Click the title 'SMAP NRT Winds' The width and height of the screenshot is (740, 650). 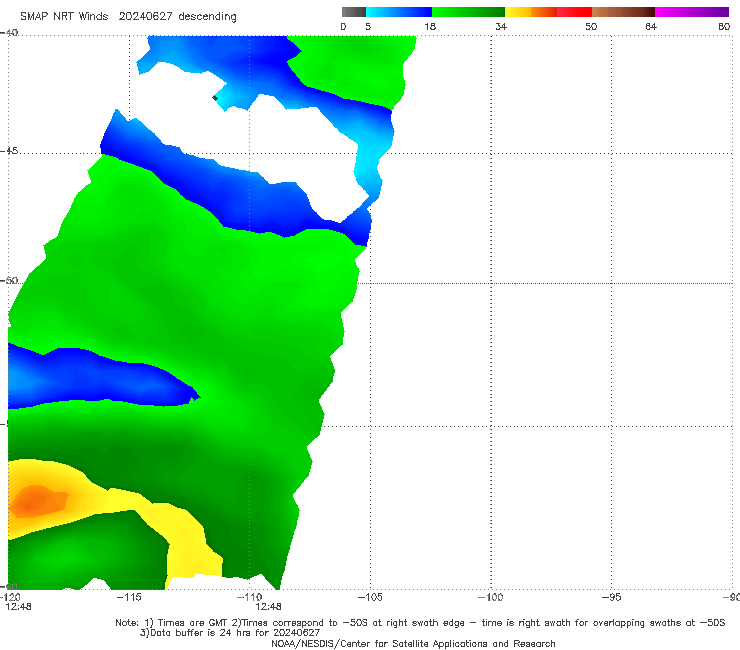click(64, 16)
